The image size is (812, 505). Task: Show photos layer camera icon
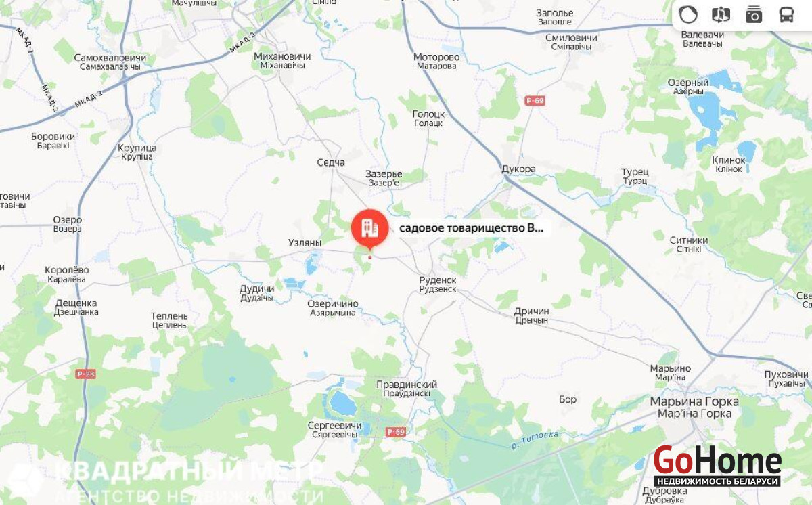pyautogui.click(x=753, y=14)
